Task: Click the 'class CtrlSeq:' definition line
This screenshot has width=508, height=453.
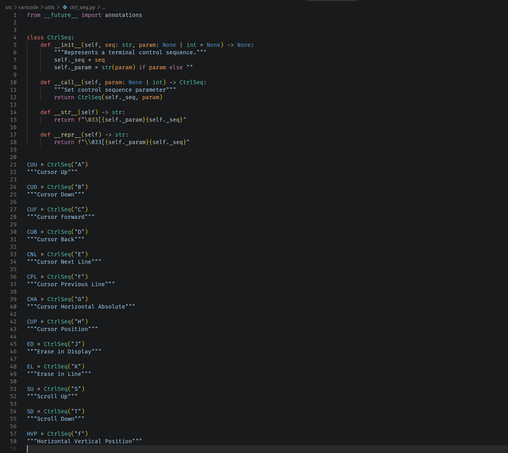Action: click(50, 37)
